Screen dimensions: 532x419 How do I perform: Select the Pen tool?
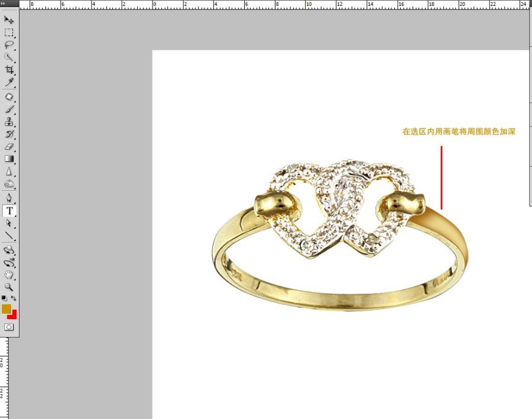(9, 198)
